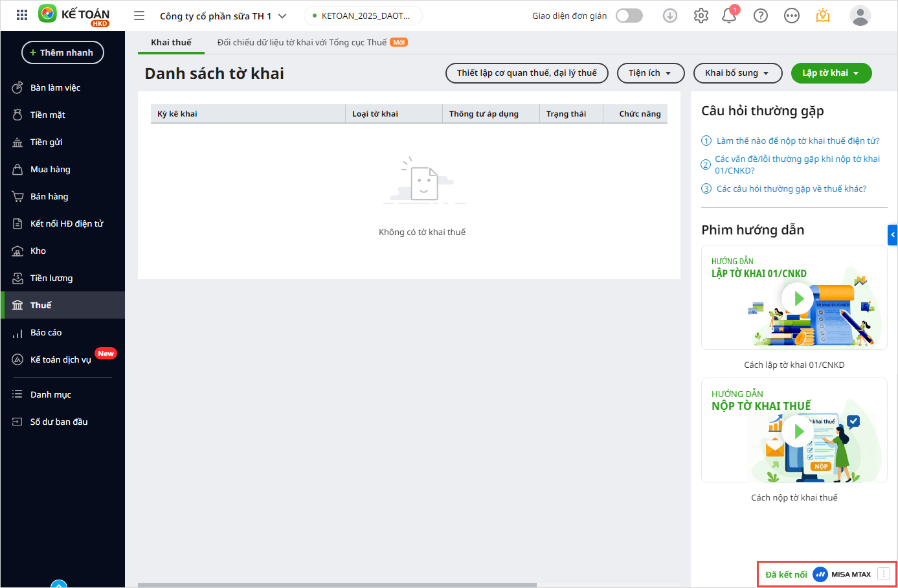Click Thiết lập cơ quan thuế, đại lý thuế

point(526,73)
